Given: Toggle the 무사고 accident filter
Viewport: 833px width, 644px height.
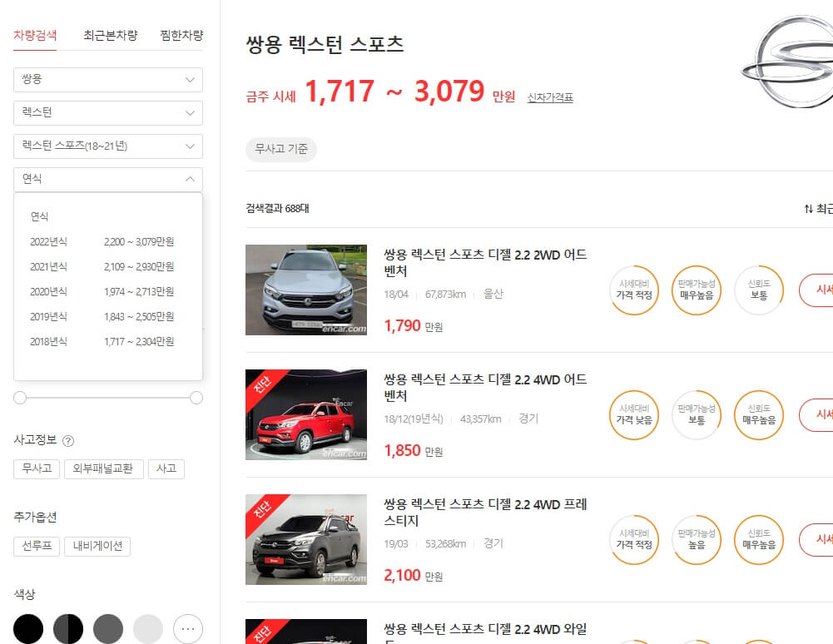Looking at the screenshot, I should (x=37, y=468).
